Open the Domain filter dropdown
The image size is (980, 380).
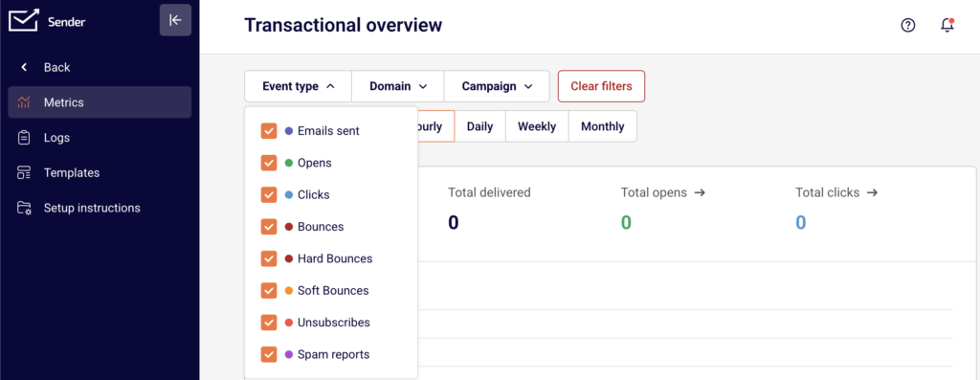tap(398, 86)
